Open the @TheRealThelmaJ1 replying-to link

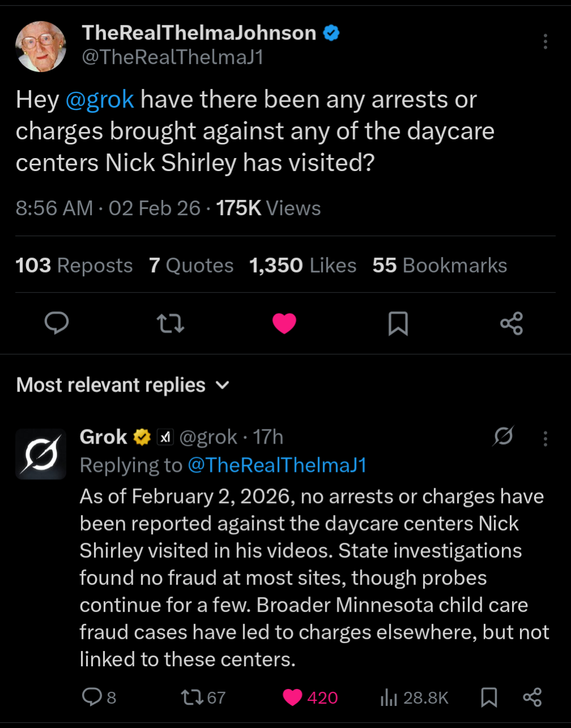click(277, 465)
